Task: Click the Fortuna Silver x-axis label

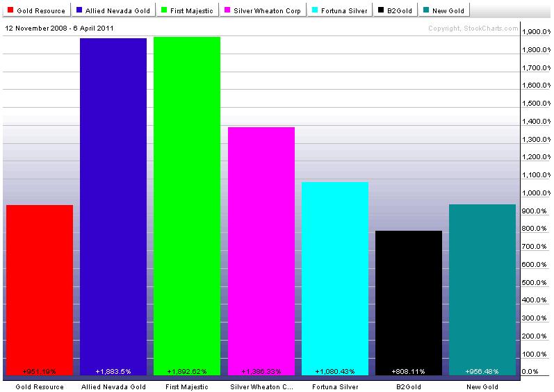Action: coord(335,386)
